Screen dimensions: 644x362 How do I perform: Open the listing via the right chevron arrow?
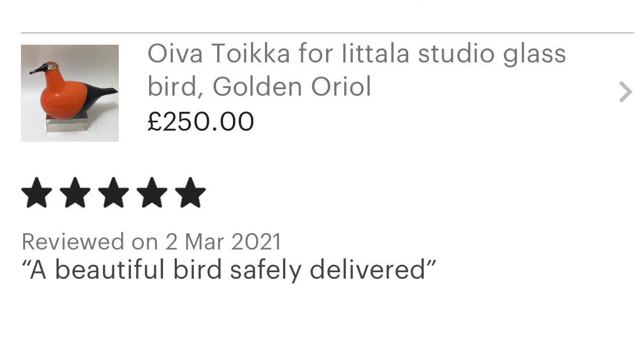(625, 92)
